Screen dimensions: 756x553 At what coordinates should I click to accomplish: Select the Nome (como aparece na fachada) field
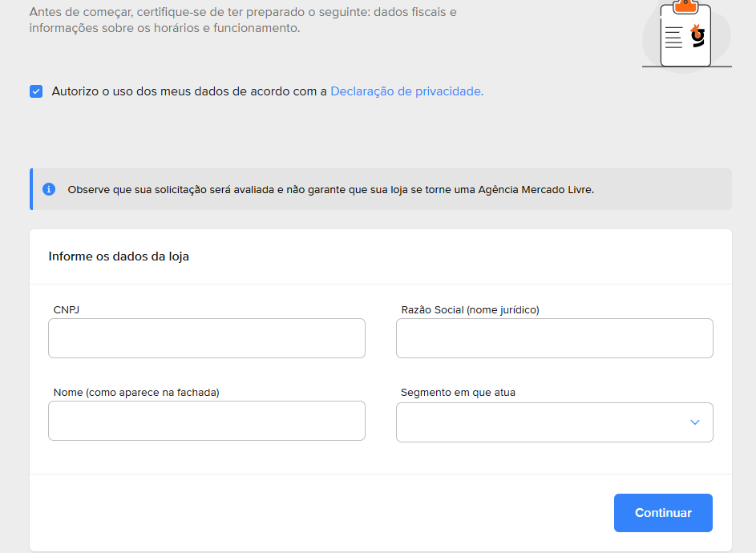[207, 421]
